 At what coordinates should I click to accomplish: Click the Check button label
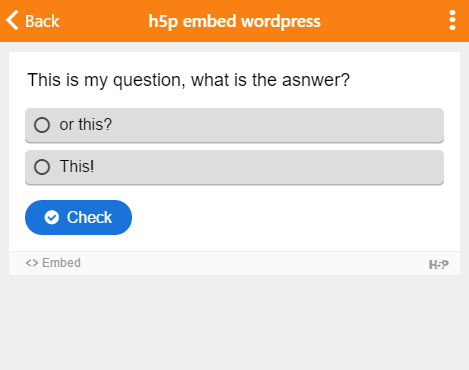click(x=89, y=217)
